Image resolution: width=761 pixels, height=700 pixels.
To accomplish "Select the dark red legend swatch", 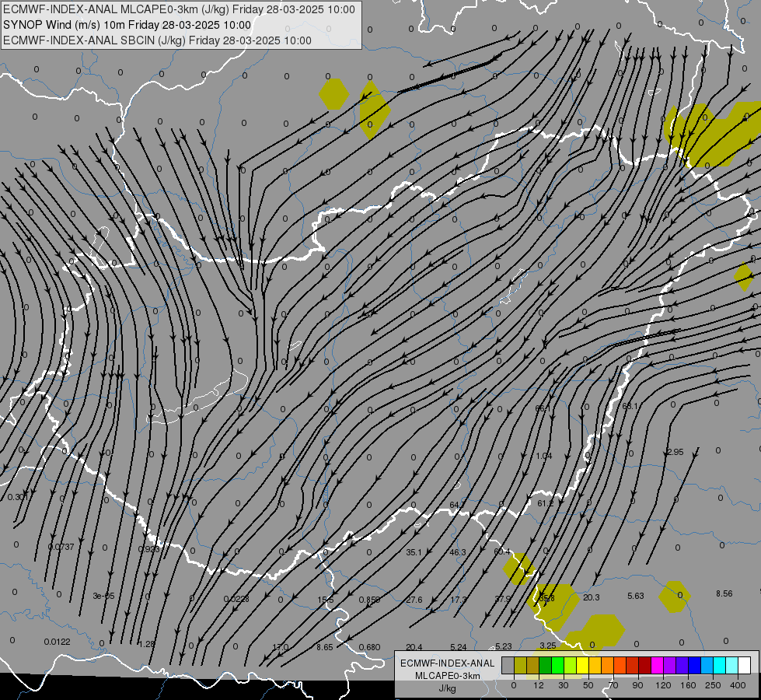I will (645, 665).
